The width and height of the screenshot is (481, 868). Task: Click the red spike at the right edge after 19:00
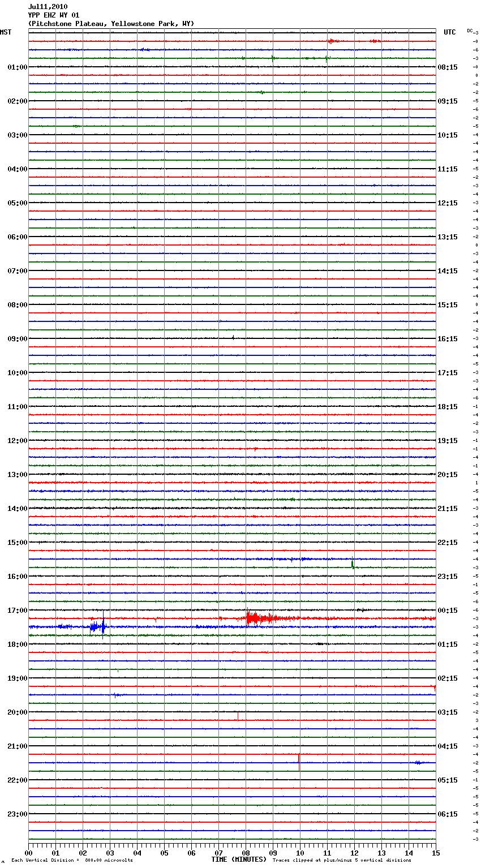[435, 687]
